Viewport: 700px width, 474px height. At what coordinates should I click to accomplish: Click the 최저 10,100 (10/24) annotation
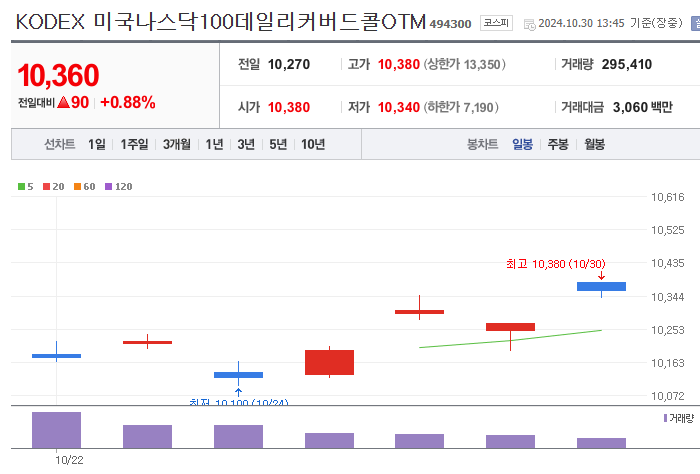pyautogui.click(x=239, y=402)
